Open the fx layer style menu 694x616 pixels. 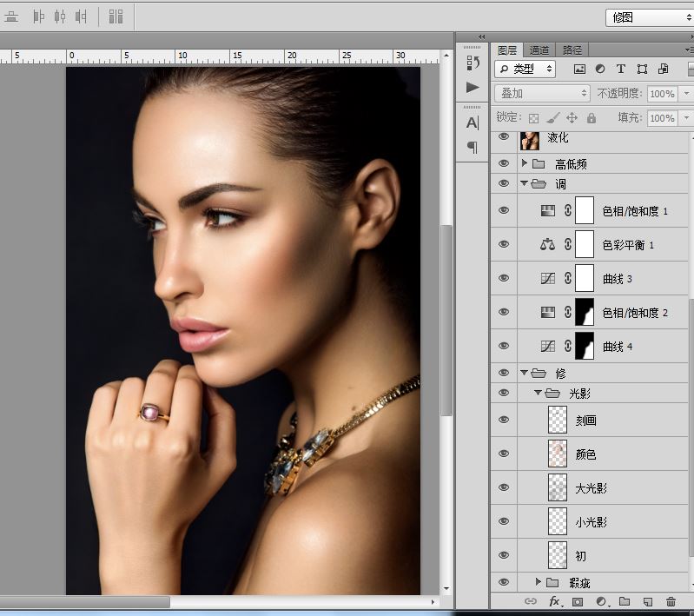[554, 601]
